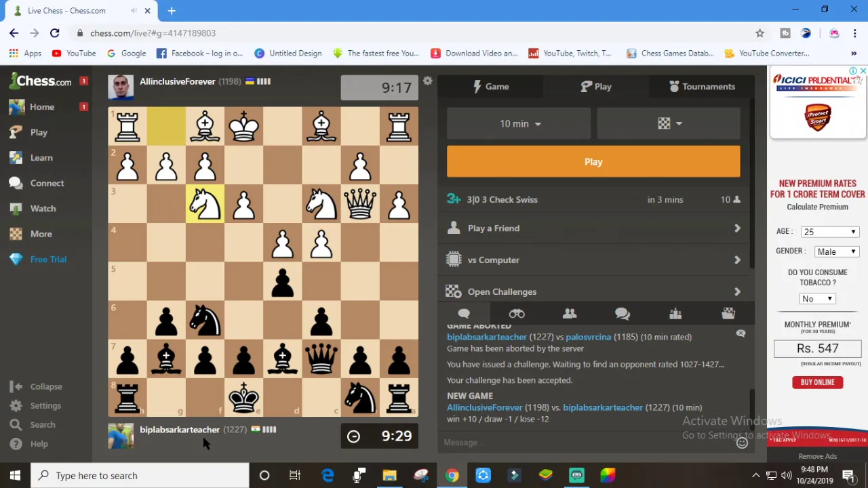Expand vs Computer option
Viewport: 868px width, 488px height.
(x=593, y=260)
